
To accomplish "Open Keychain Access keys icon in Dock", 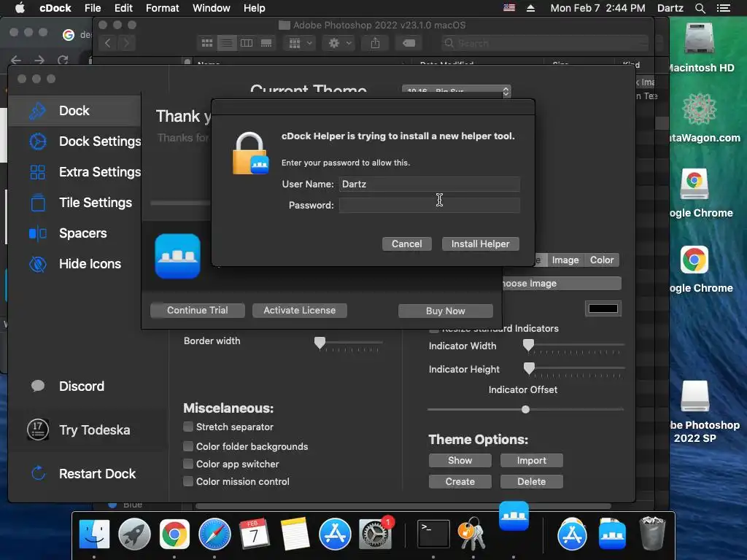I will [x=473, y=534].
